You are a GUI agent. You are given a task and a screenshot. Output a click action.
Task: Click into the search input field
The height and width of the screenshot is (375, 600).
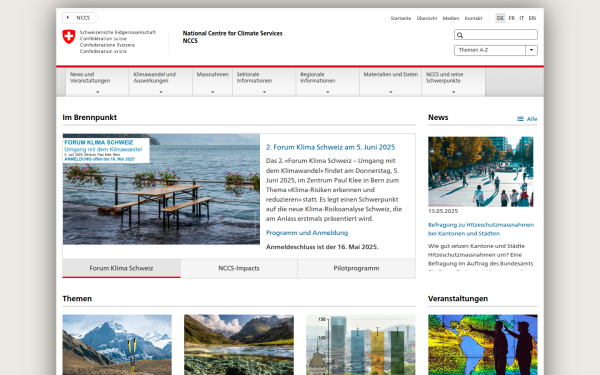[496, 35]
